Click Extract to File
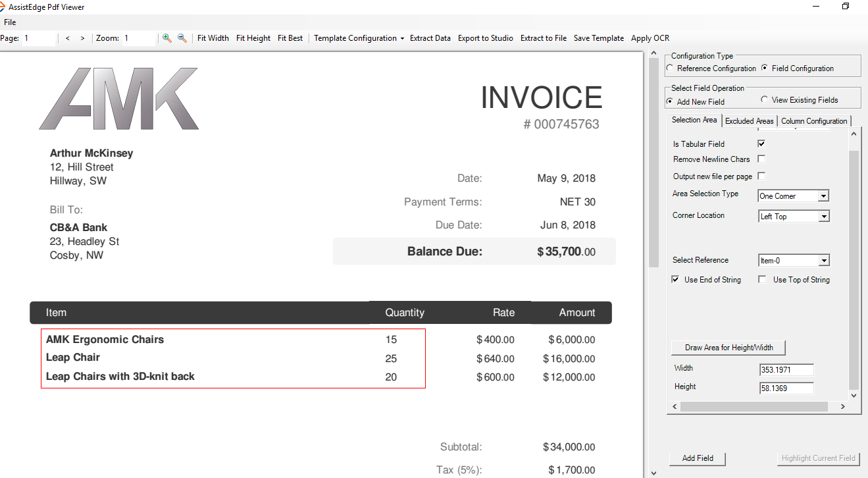Image resolution: width=868 pixels, height=478 pixels. [x=544, y=38]
